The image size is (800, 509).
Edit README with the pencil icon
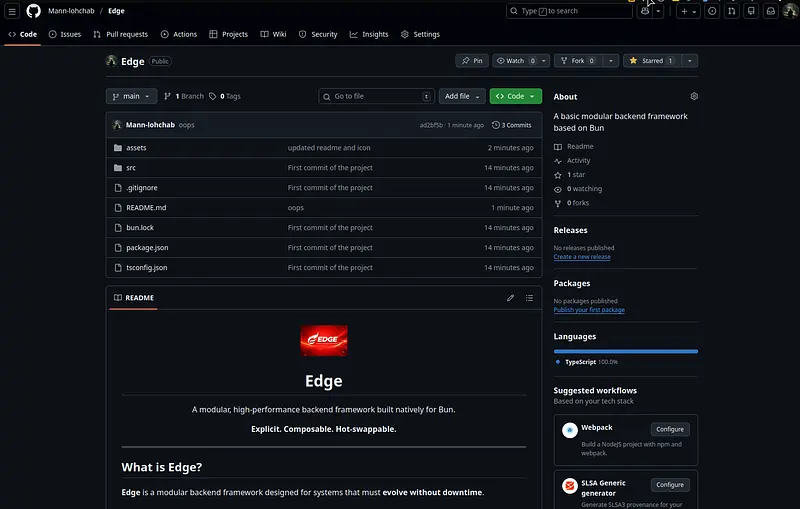coord(510,298)
